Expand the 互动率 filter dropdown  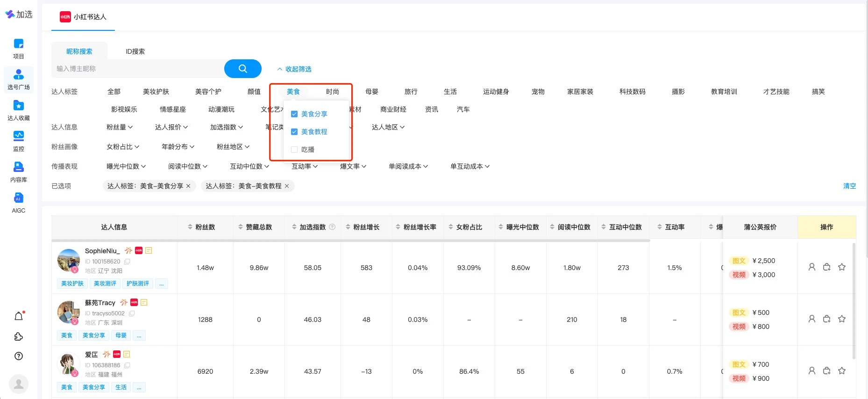pos(305,166)
